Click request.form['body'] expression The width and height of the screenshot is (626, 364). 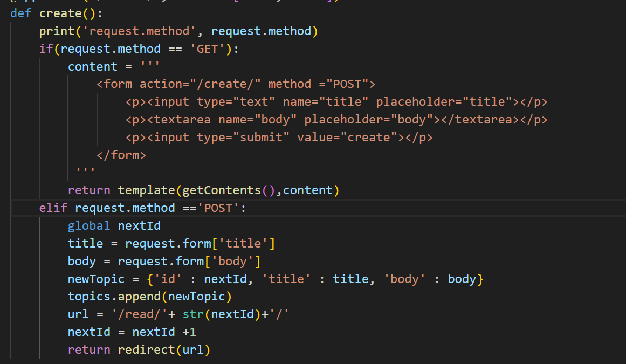coord(189,261)
